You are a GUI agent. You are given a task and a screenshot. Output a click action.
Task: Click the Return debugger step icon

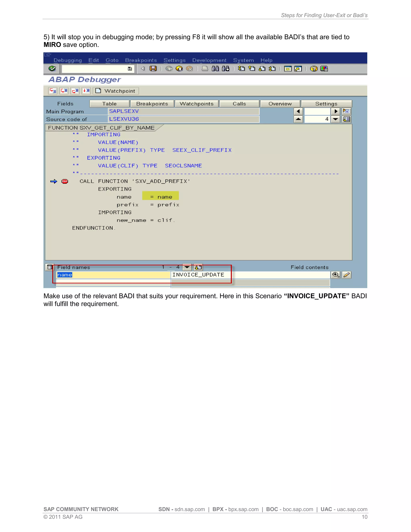tap(75, 91)
